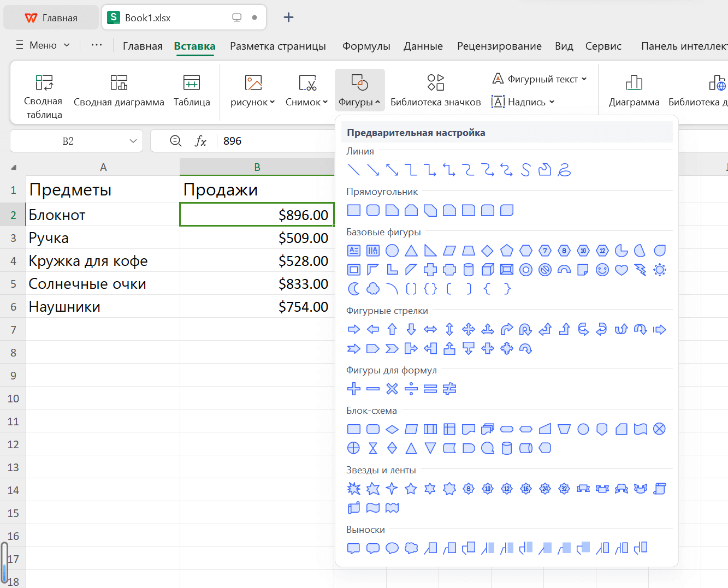The width and height of the screenshot is (728, 588).
Task: Expand the Name Box dropdown arrow
Action: pyautogui.click(x=133, y=141)
